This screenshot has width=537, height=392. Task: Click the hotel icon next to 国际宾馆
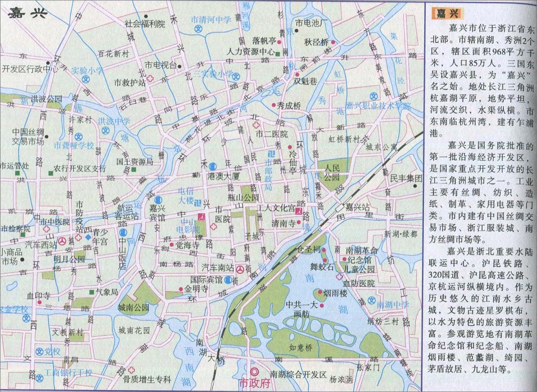point(228,279)
